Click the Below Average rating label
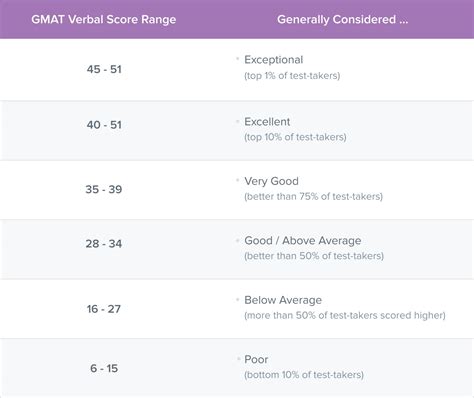The image size is (474, 398). click(x=283, y=300)
